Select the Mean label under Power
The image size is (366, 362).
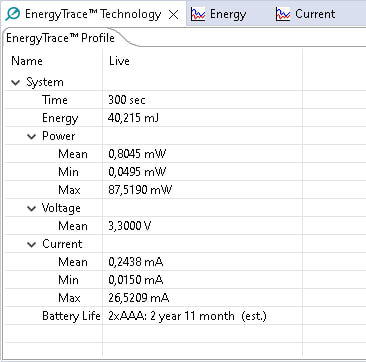point(73,154)
